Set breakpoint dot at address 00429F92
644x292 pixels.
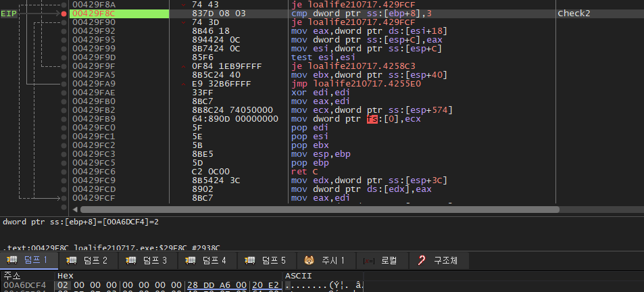[64, 31]
